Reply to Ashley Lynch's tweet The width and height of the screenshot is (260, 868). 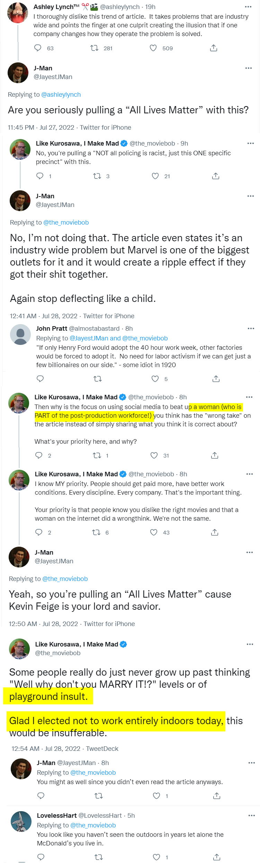38,48
